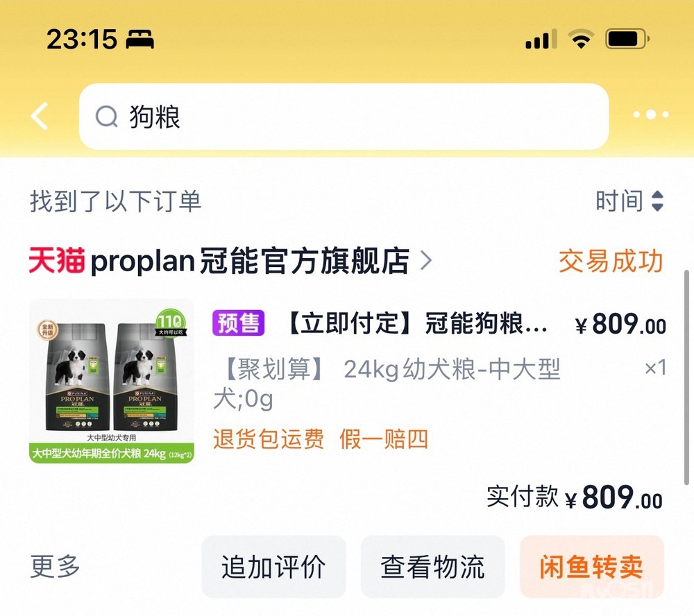Click the 查看物流 button
The width and height of the screenshot is (694, 616).
[433, 567]
